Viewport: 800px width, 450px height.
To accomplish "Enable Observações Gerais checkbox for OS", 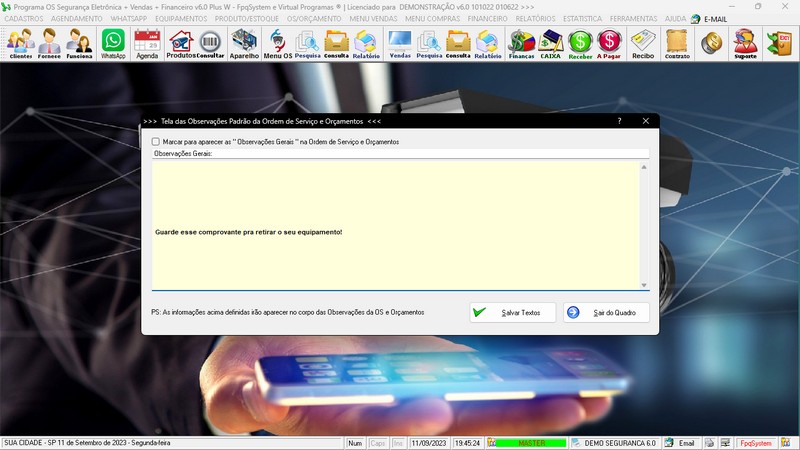I will pyautogui.click(x=156, y=141).
